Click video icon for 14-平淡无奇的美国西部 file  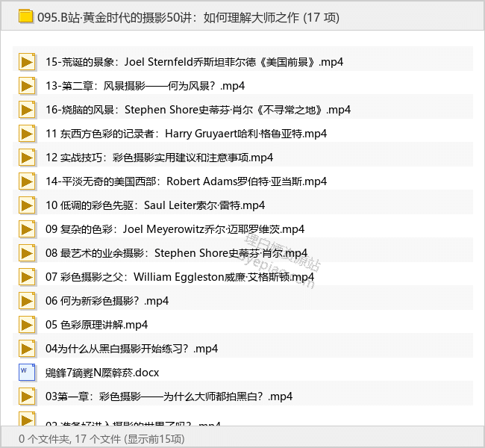click(27, 181)
